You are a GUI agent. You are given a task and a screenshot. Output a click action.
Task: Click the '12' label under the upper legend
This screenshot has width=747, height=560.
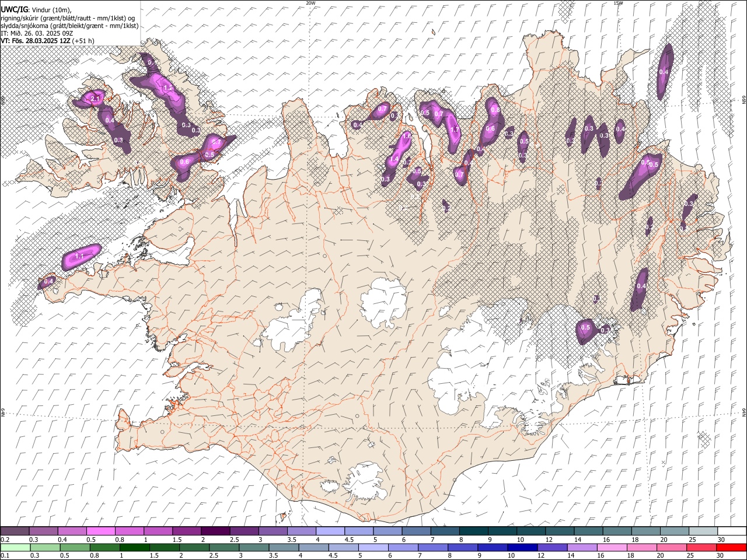[x=549, y=540]
